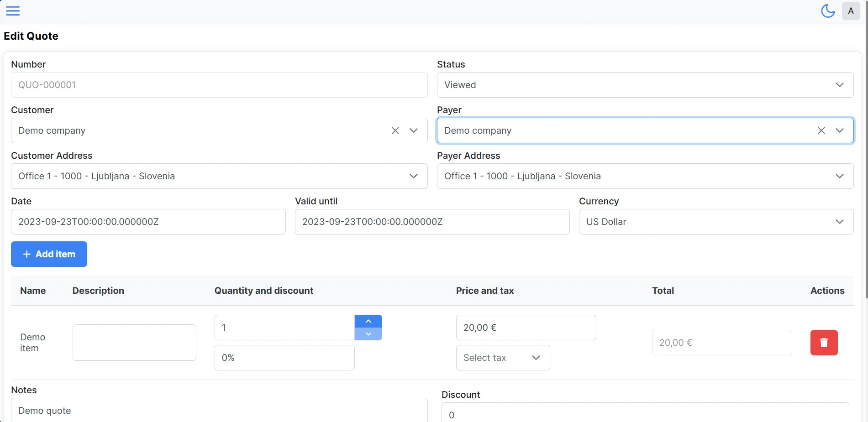Click the item price field
This screenshot has width=868, height=422.
click(x=526, y=328)
